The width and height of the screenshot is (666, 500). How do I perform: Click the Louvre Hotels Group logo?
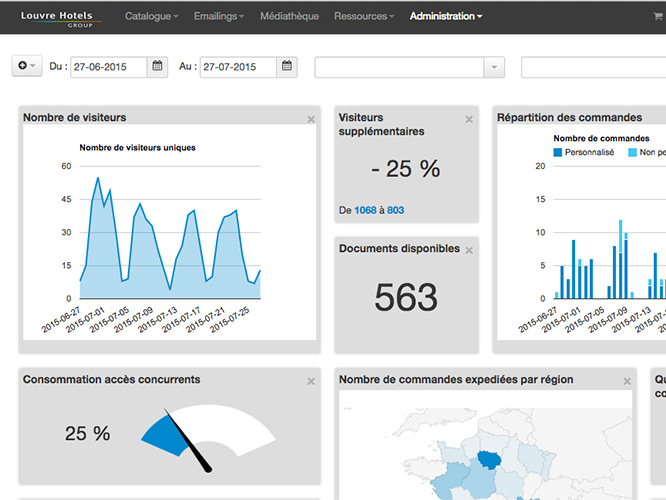click(61, 19)
